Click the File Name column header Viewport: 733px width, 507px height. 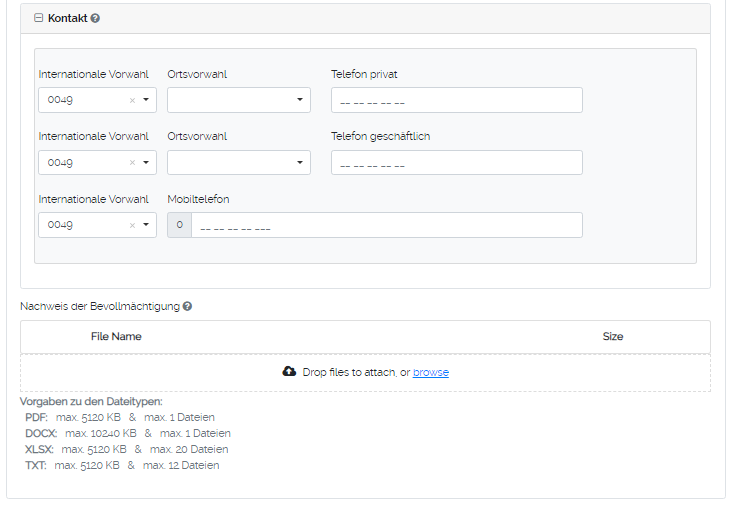pos(116,337)
